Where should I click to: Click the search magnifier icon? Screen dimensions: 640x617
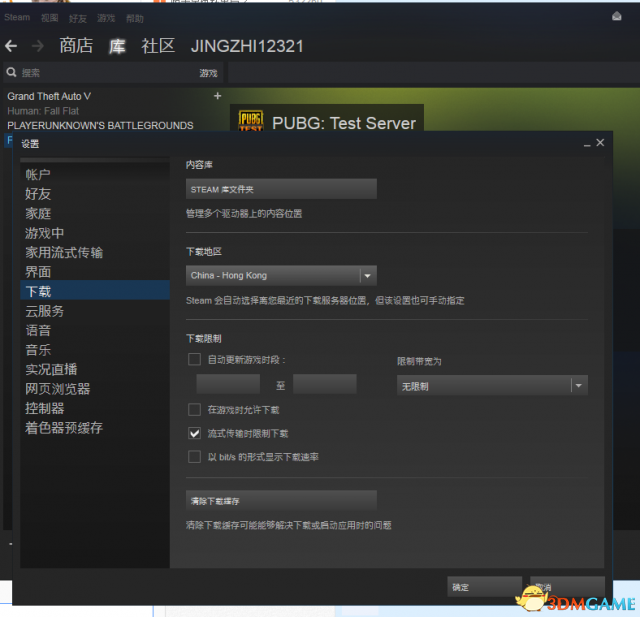coord(11,73)
